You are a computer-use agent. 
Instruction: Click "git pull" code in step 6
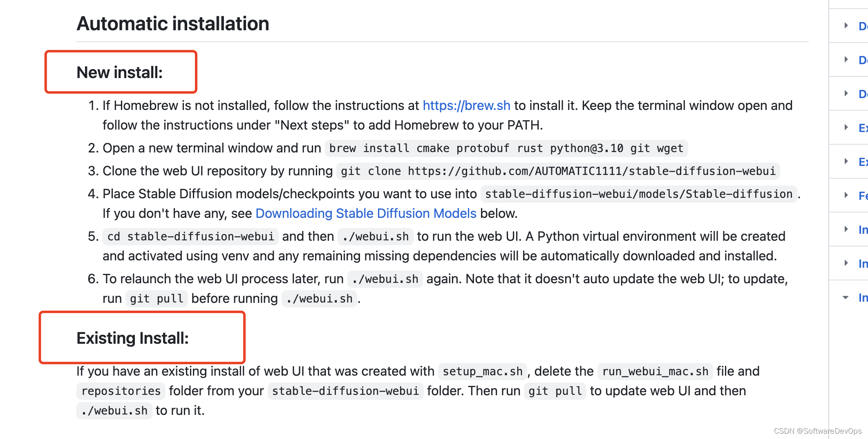click(x=157, y=298)
